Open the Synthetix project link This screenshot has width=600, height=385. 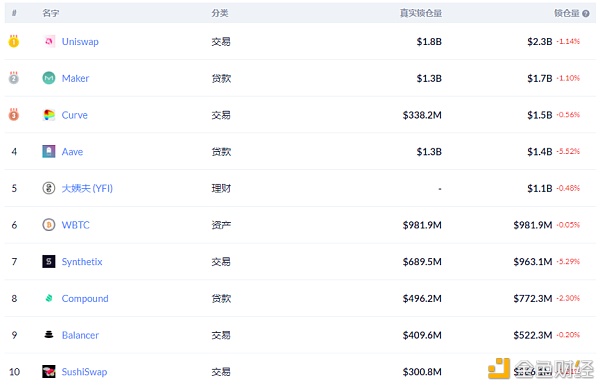pyautogui.click(x=82, y=262)
